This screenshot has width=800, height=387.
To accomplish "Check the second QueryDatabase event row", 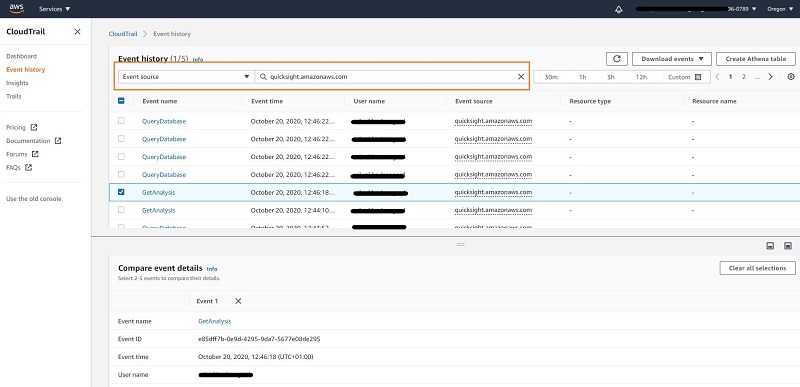I will (121, 139).
